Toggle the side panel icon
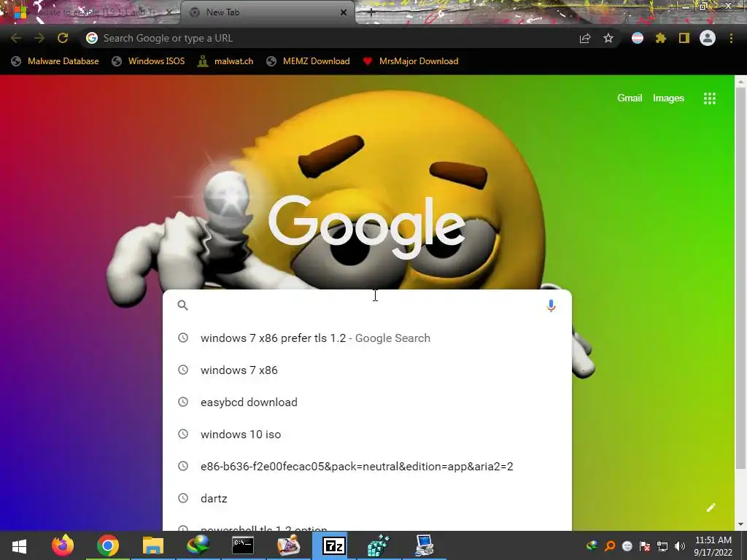 click(684, 38)
